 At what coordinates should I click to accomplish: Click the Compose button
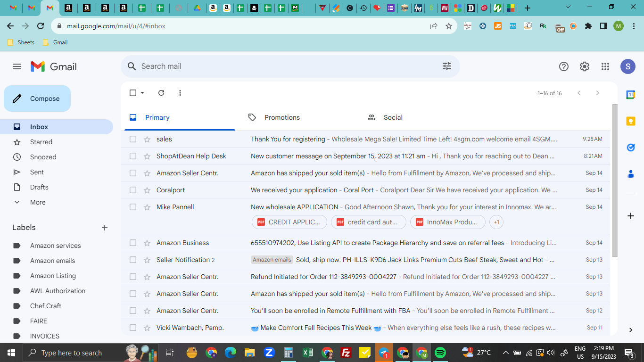37,99
